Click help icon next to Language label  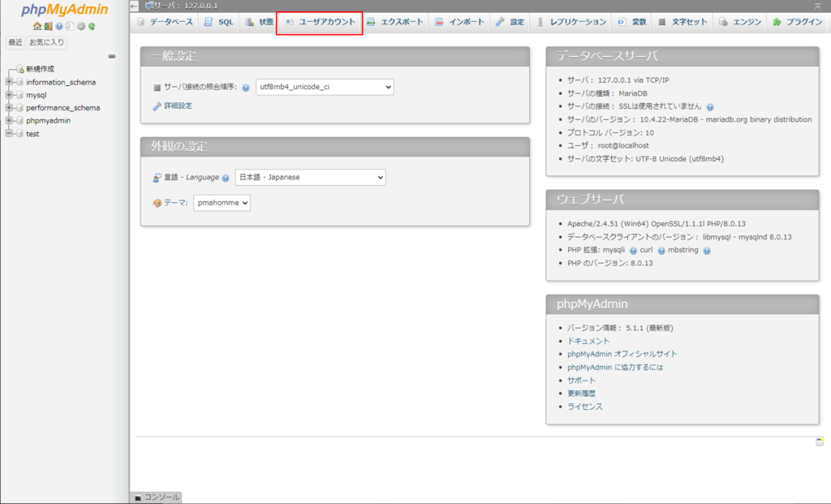point(226,178)
